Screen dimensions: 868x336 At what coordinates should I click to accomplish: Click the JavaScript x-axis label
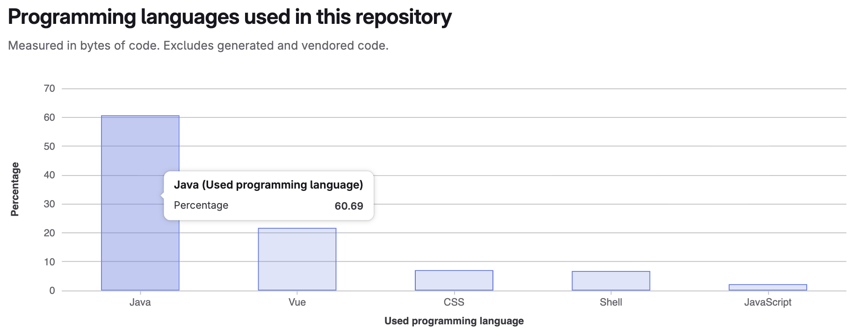(x=767, y=302)
